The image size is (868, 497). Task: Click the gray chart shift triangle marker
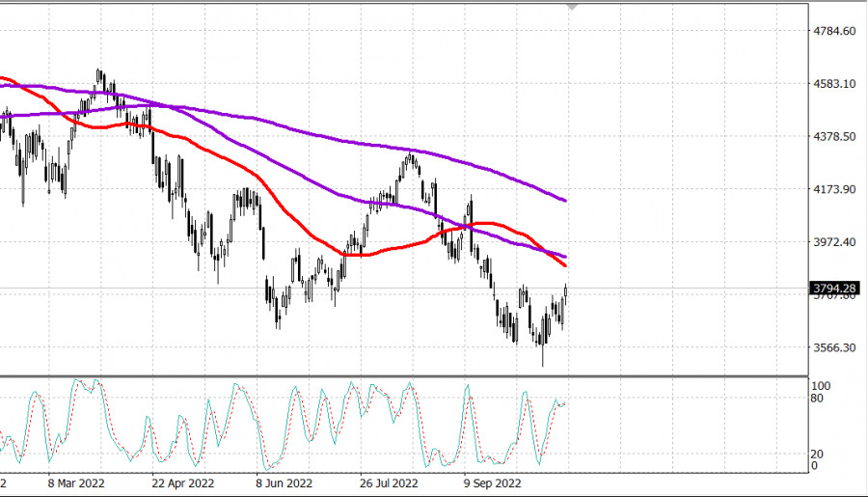click(574, 8)
